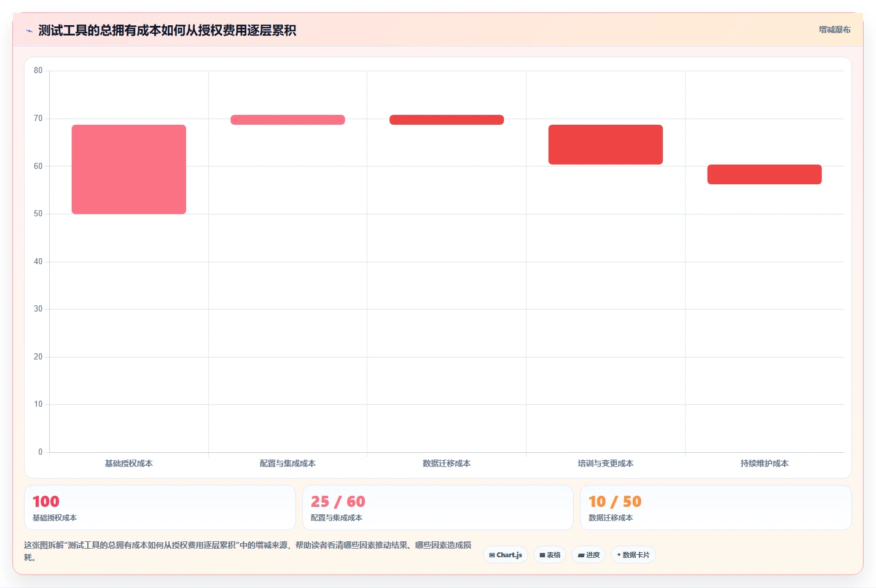
Task: Click the red 数据迁移成本 waterfall bar
Action: (447, 120)
